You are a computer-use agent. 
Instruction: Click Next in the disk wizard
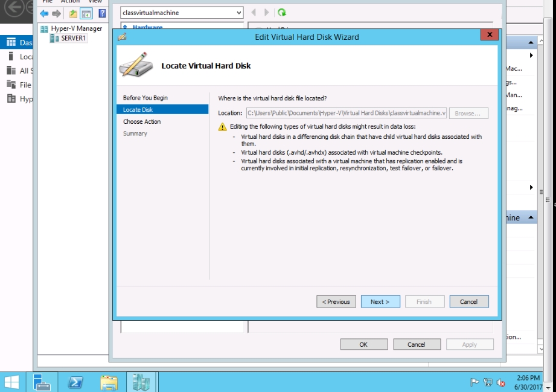[x=380, y=301]
